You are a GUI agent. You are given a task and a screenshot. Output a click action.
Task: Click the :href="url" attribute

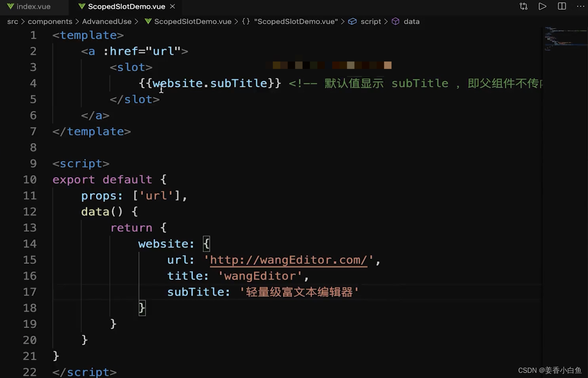coord(142,51)
